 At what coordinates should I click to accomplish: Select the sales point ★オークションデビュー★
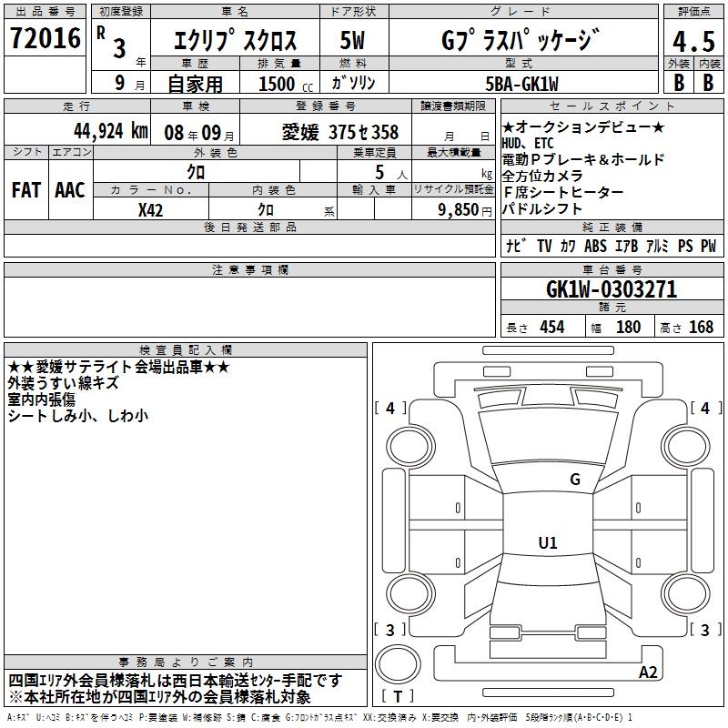tap(583, 126)
